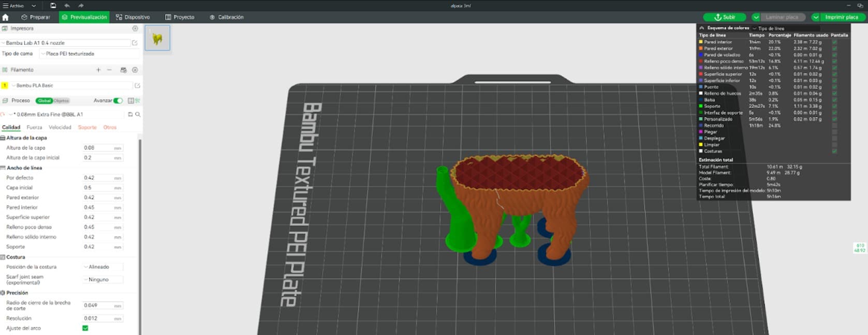Open the Soporte settings tab
This screenshot has height=335, width=868.
(x=87, y=127)
